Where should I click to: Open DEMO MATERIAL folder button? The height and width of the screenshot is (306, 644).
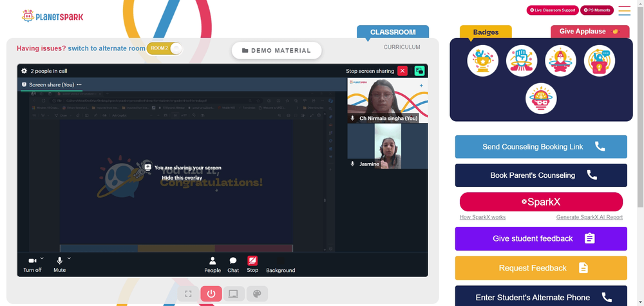pyautogui.click(x=276, y=50)
